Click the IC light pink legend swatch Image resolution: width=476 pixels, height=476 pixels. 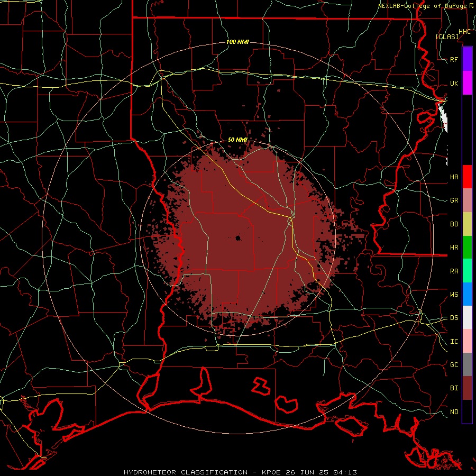pyautogui.click(x=467, y=341)
